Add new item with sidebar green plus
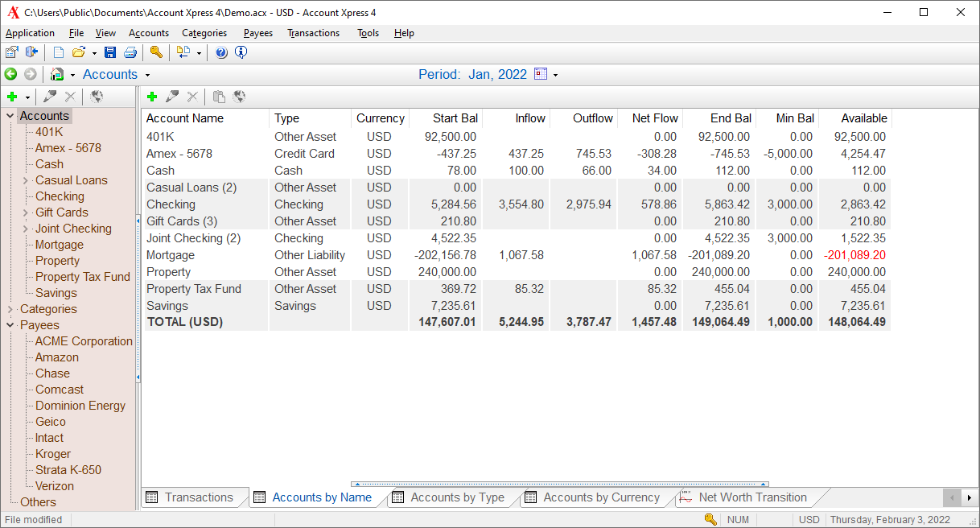 (12, 97)
